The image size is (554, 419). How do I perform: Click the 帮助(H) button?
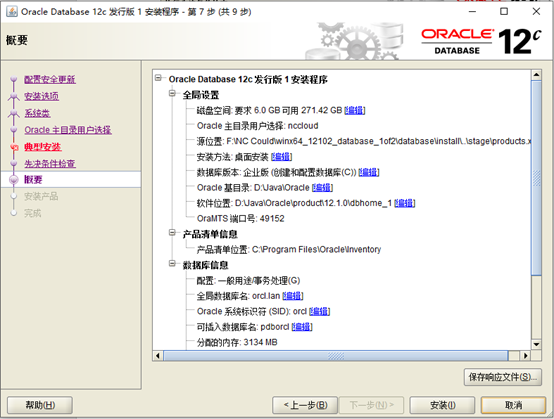(x=40, y=405)
